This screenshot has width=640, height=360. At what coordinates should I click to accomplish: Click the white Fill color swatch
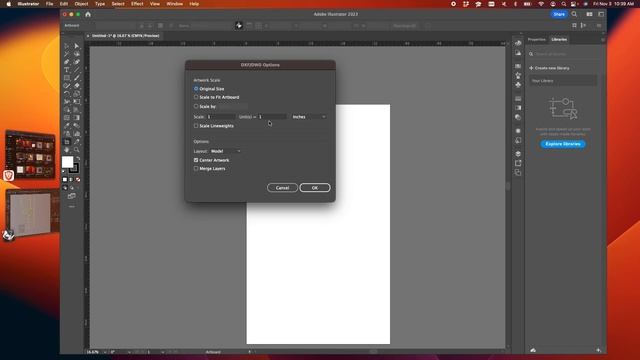coord(67,162)
